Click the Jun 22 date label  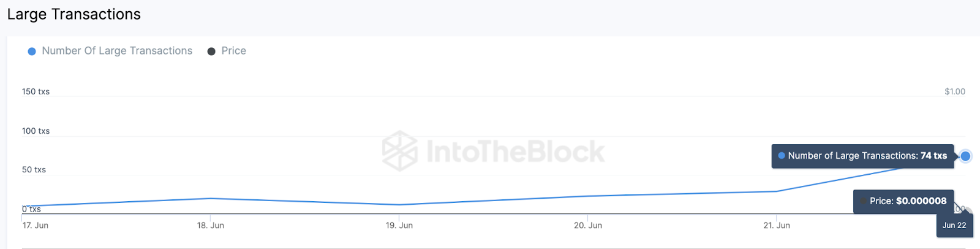(x=954, y=225)
